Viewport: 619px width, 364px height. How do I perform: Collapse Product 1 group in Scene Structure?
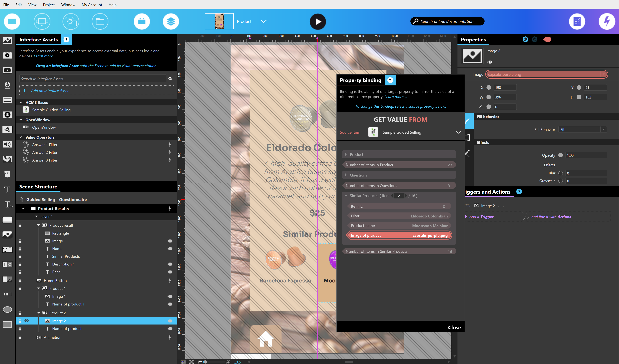[39, 288]
